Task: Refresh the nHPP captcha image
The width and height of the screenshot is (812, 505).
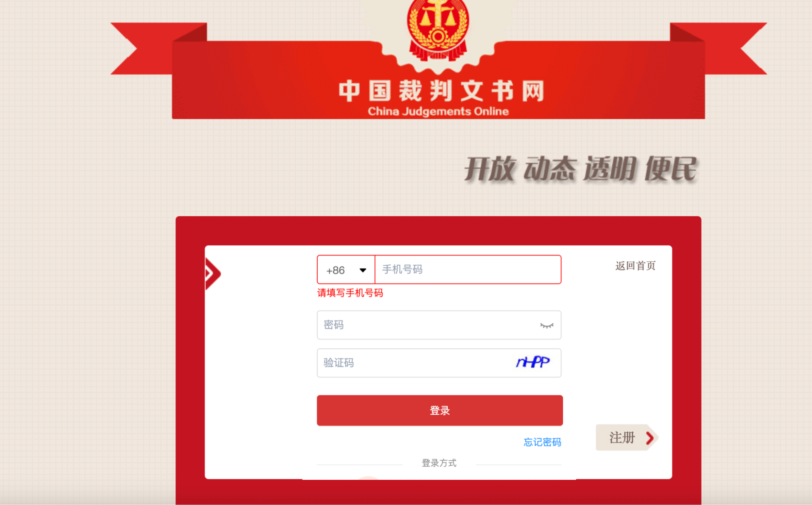Action: [533, 362]
